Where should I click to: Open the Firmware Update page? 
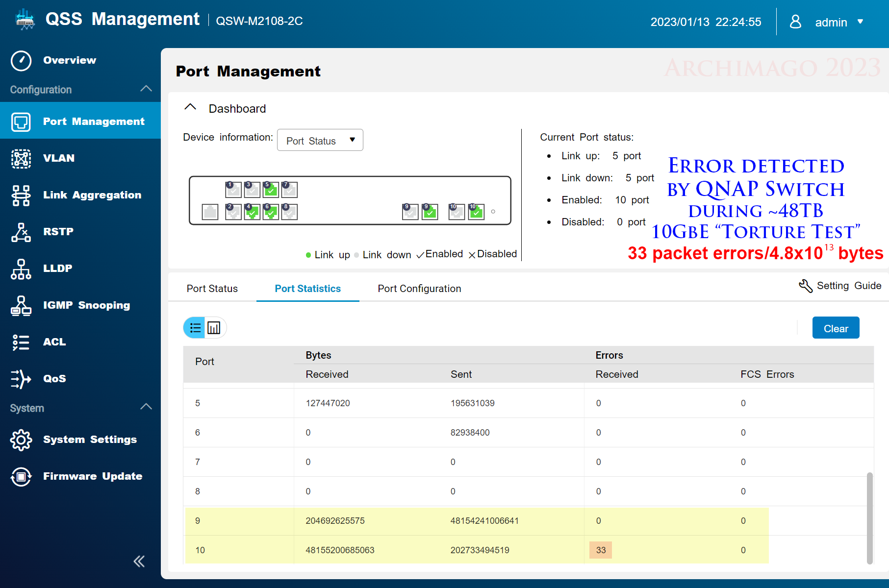pos(93,476)
